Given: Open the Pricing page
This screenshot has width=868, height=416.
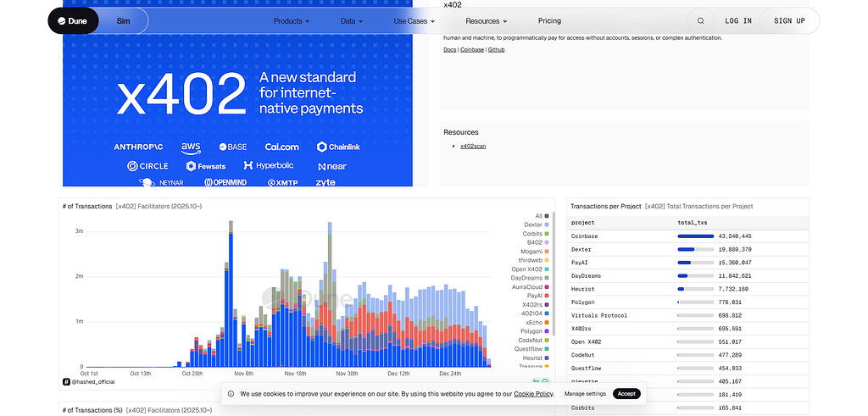Looking at the screenshot, I should pos(549,21).
